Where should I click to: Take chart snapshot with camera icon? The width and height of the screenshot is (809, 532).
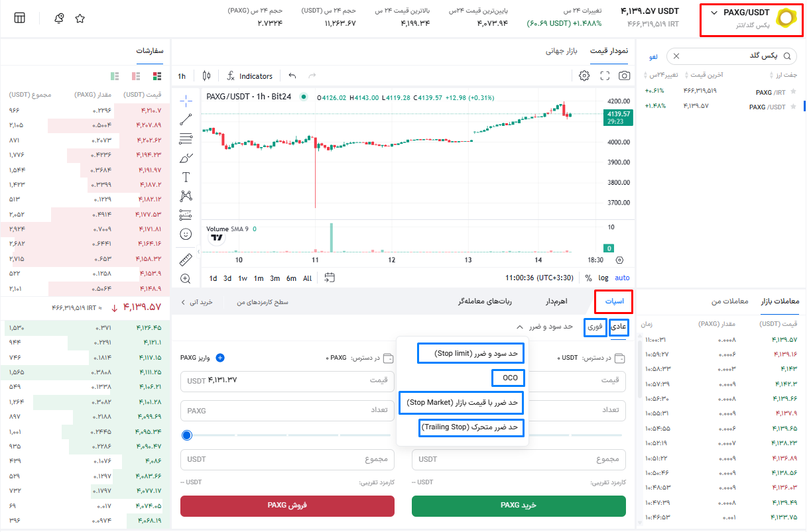[625, 76]
